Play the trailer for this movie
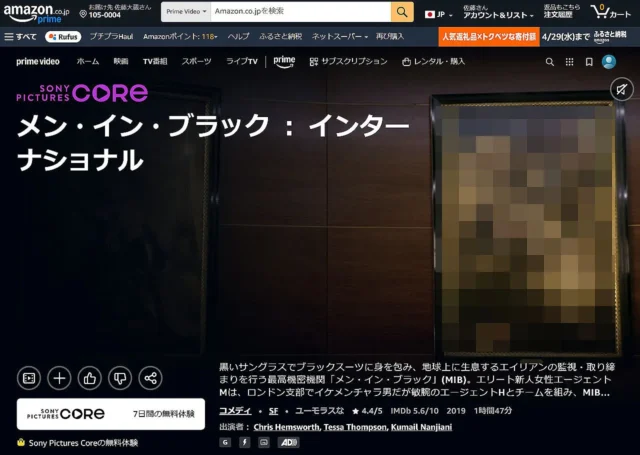This screenshot has height=455, width=640. click(x=29, y=378)
